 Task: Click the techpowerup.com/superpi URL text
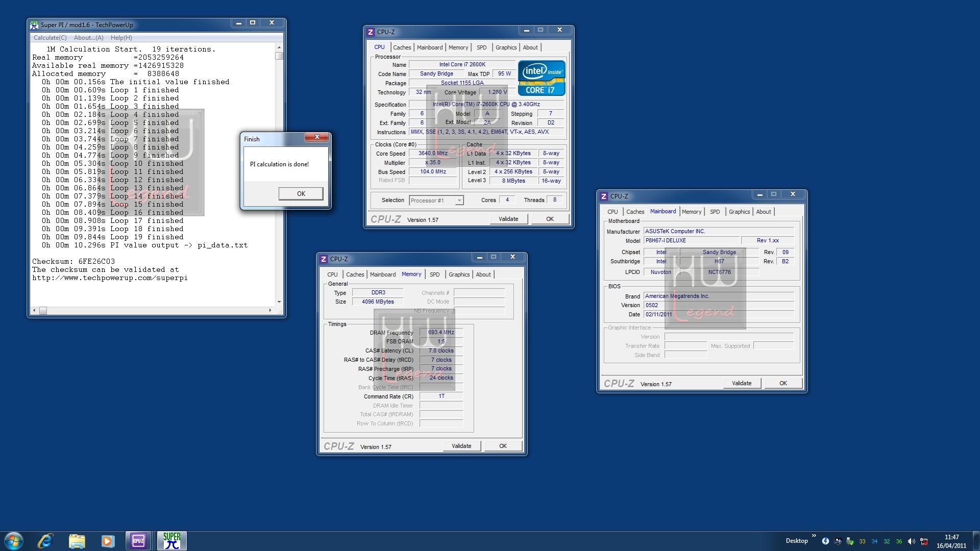[110, 278]
